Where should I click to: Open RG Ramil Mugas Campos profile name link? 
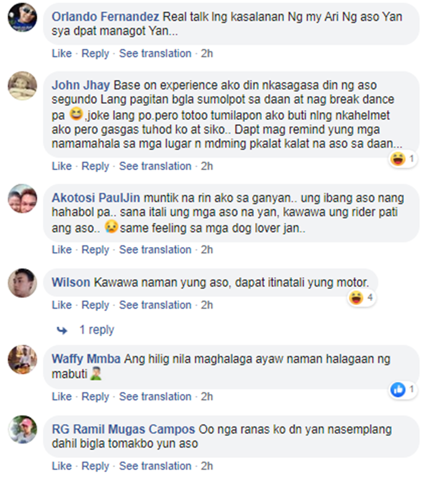[123, 429]
